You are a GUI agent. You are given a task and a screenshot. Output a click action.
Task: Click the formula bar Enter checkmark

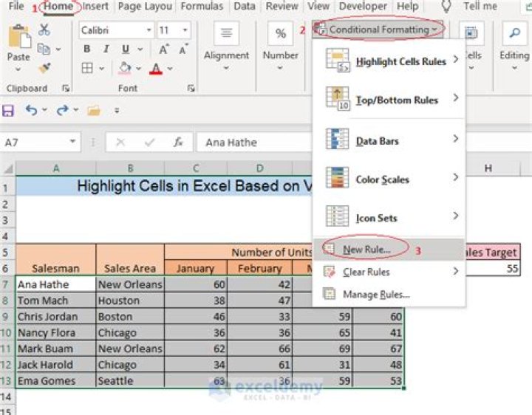click(x=149, y=143)
